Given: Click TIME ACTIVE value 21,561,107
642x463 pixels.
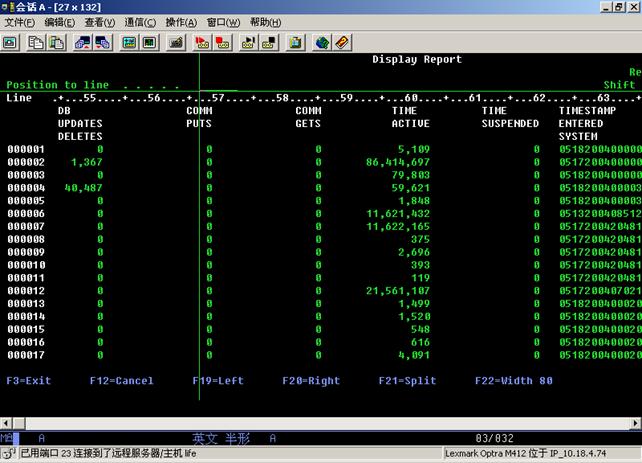Looking at the screenshot, I should [398, 291].
